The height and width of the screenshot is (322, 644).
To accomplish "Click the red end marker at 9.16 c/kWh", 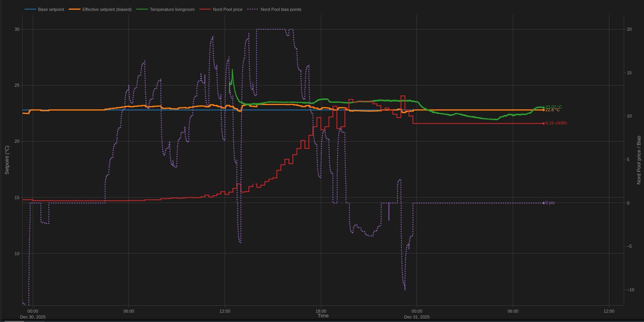I will pos(544,123).
